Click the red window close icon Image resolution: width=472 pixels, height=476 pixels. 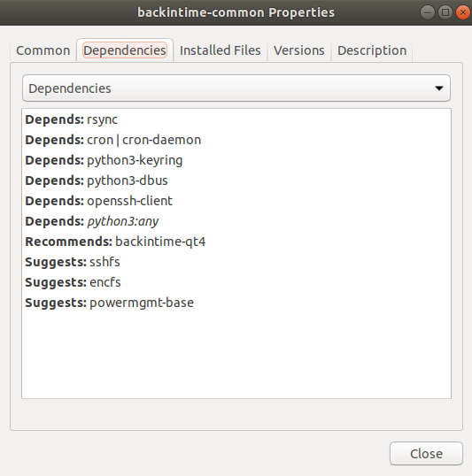coord(463,12)
